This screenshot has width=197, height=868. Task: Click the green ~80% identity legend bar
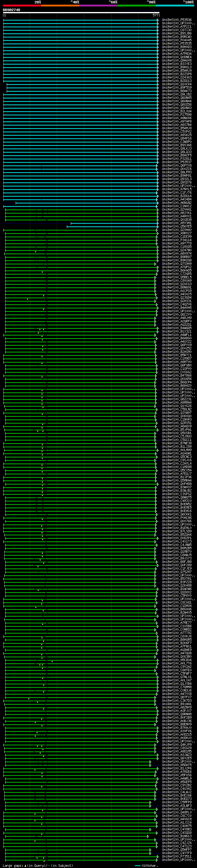click(137, 6)
